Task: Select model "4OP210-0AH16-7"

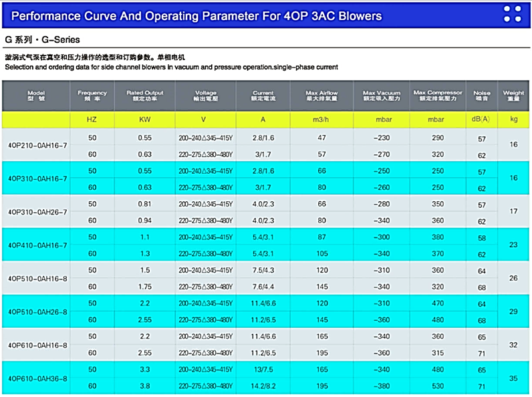Action: [37, 146]
